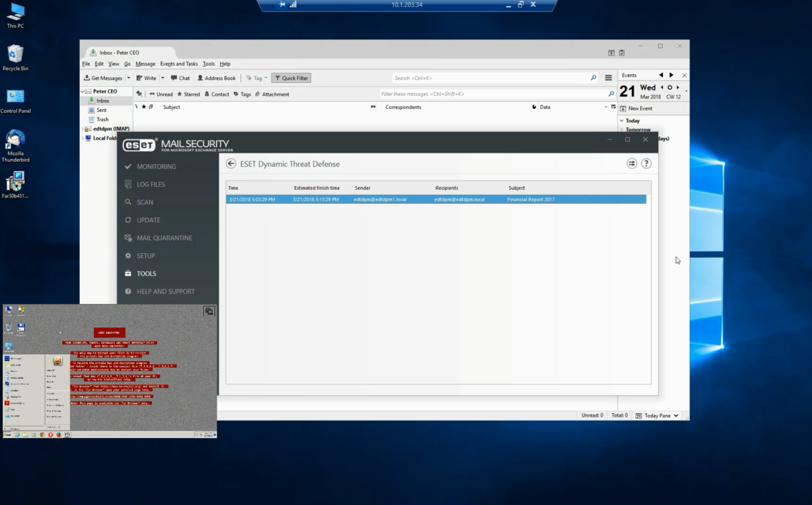The height and width of the screenshot is (505, 812).
Task: Click the Time column header in ESET table
Action: (233, 188)
